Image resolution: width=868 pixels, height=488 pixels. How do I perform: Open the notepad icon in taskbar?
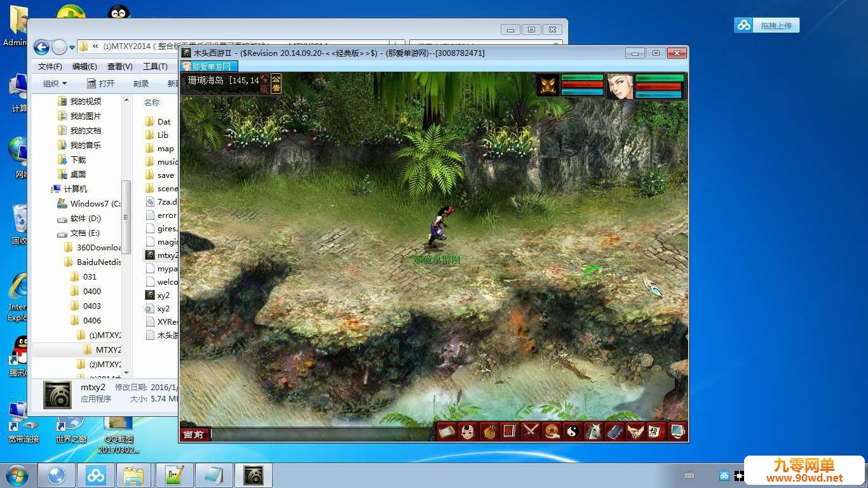tap(214, 475)
